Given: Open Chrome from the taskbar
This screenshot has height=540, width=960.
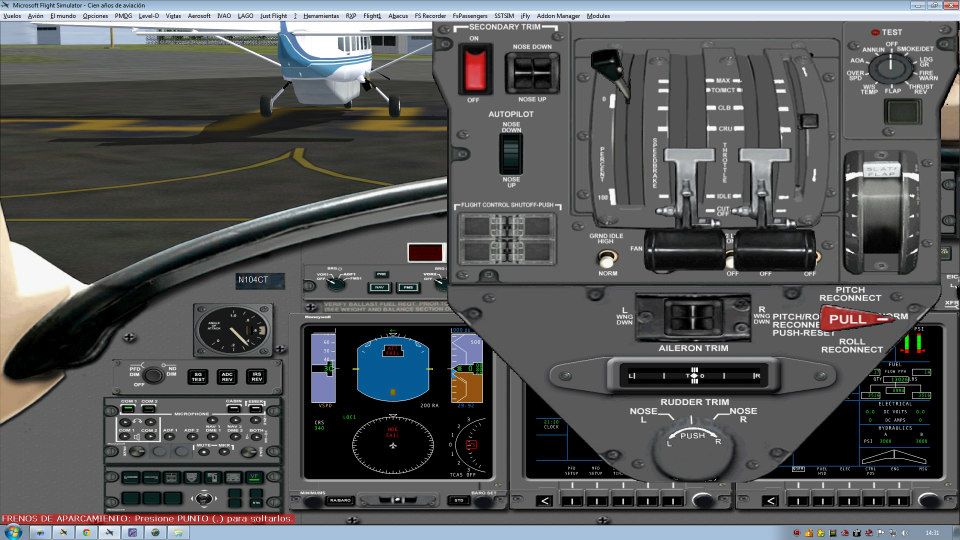Looking at the screenshot, I should click(86, 533).
